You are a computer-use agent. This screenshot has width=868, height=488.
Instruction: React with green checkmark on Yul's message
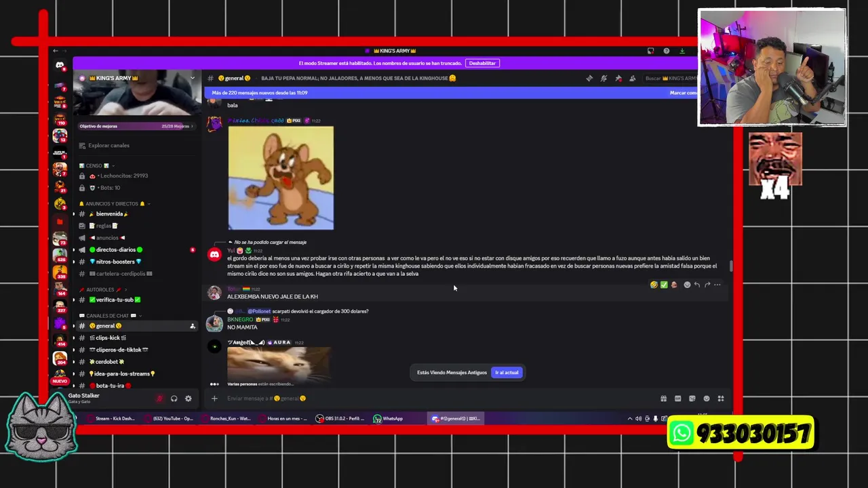pyautogui.click(x=664, y=285)
